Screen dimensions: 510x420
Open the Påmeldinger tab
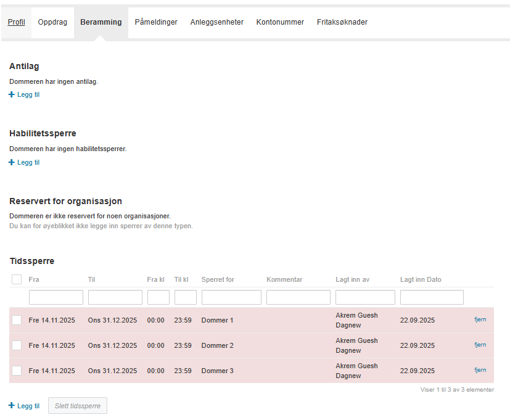pyautogui.click(x=156, y=22)
